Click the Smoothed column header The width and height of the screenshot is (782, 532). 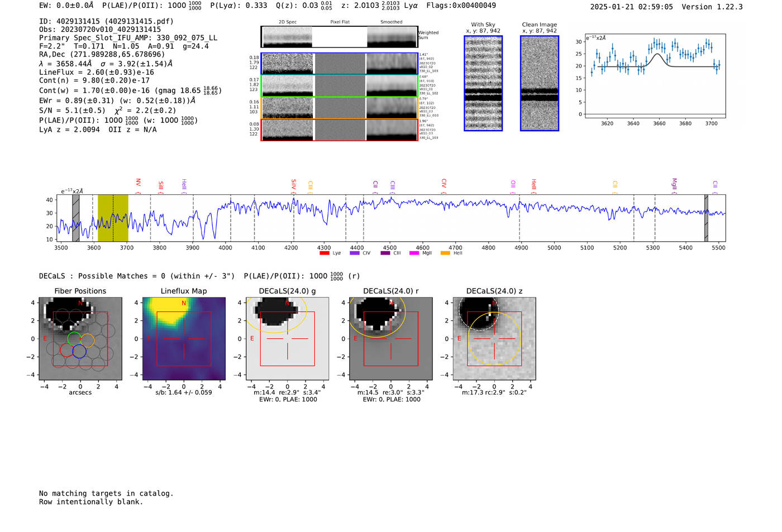point(392,22)
